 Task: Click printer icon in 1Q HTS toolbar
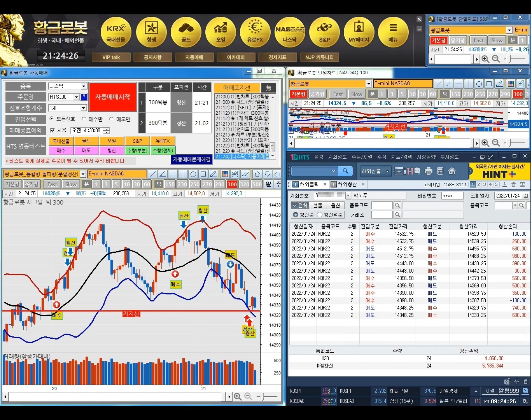429,171
